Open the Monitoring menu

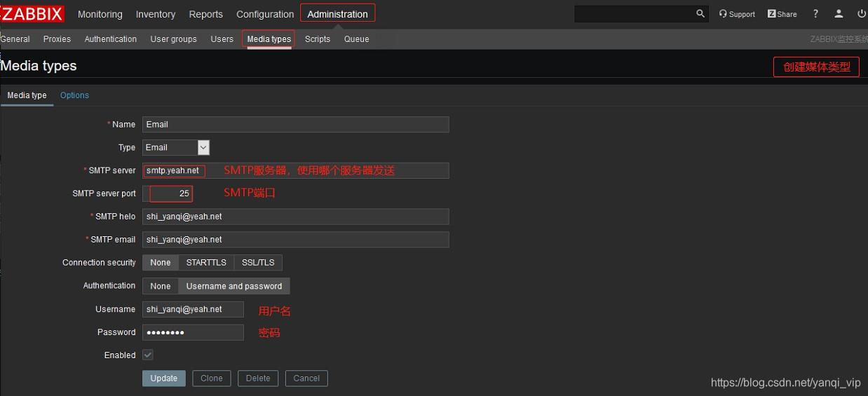(100, 14)
